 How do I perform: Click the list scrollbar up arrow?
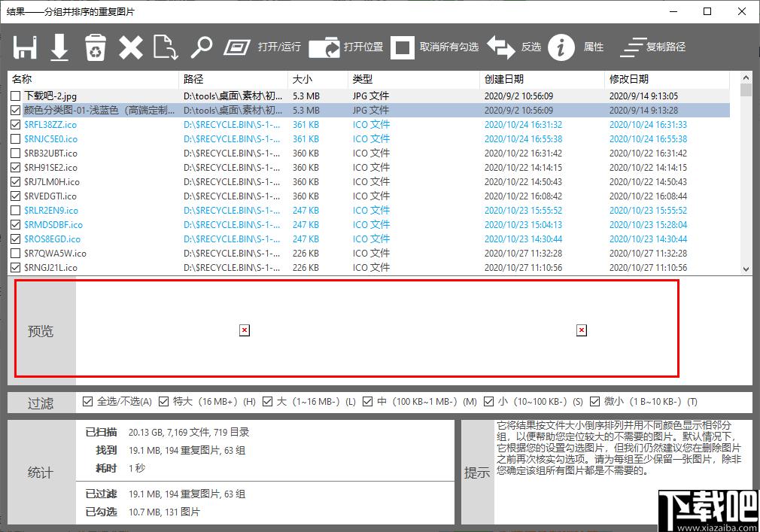746,78
